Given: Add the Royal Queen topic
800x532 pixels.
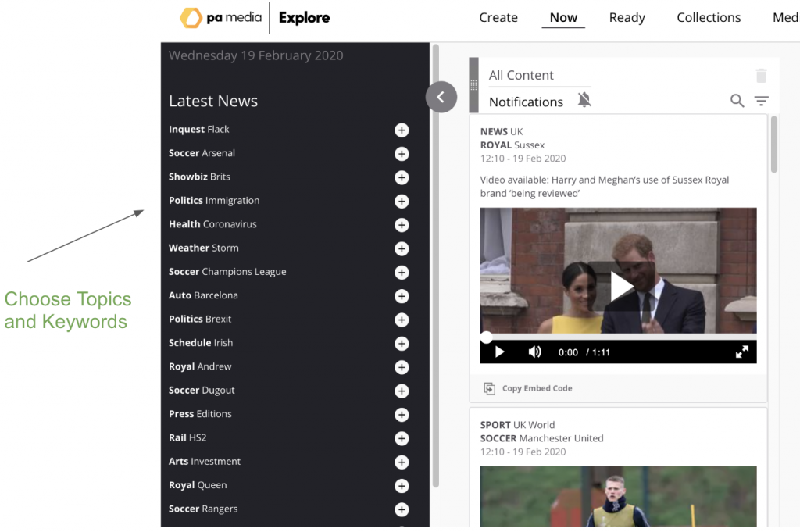Looking at the screenshot, I should (402, 486).
